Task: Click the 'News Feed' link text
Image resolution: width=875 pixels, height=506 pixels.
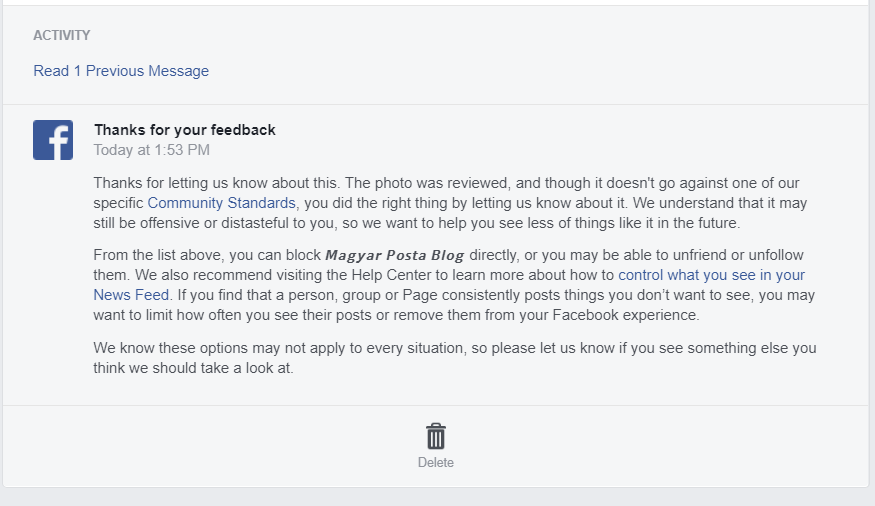Action: tap(131, 295)
